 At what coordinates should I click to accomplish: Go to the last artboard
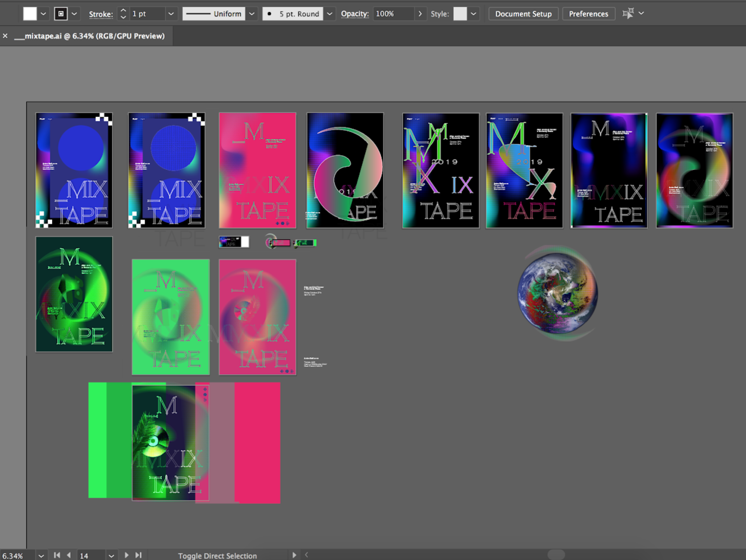click(138, 555)
